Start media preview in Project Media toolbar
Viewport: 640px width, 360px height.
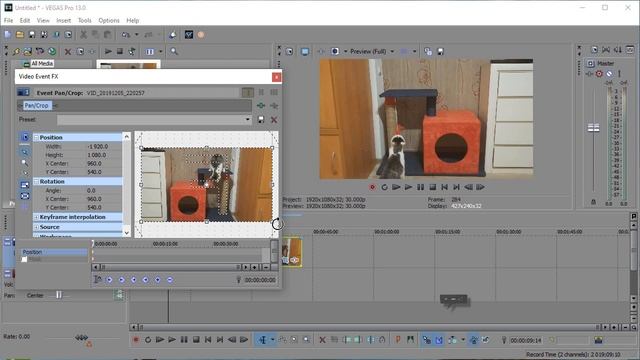pos(108,51)
